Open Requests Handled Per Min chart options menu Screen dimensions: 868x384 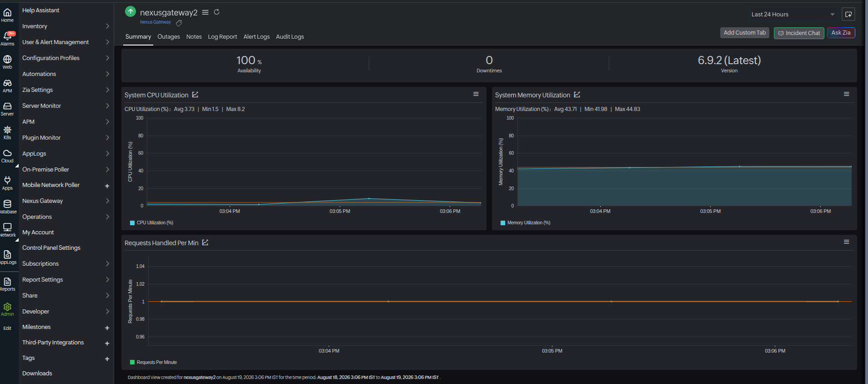[x=847, y=242]
